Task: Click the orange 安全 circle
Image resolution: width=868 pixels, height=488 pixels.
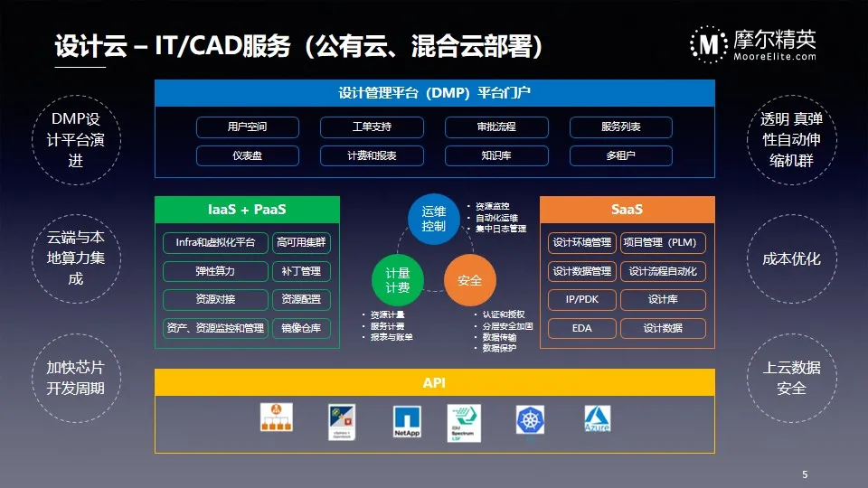Action: (469, 280)
